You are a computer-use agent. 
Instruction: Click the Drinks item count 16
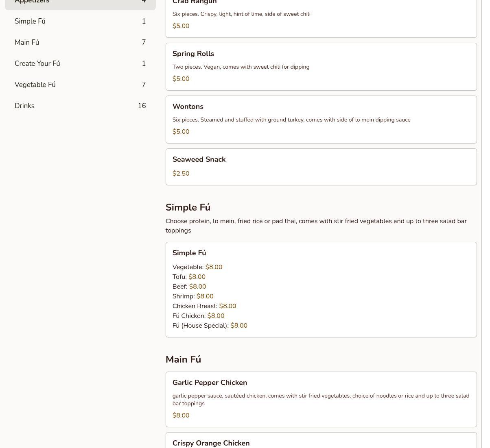coord(142,106)
